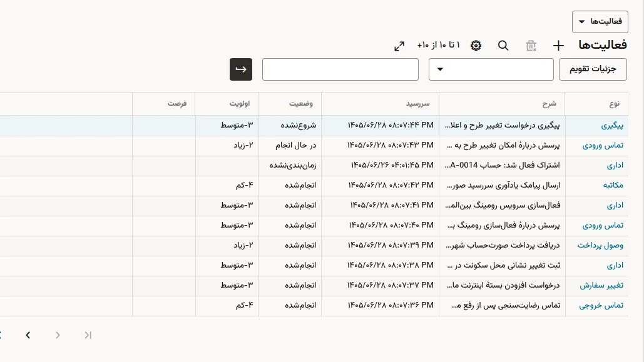Screen dimensions: 644x362
Task: Open the اداری link for فعال‌سازی سرویس رومینگ row
Action: point(615,205)
